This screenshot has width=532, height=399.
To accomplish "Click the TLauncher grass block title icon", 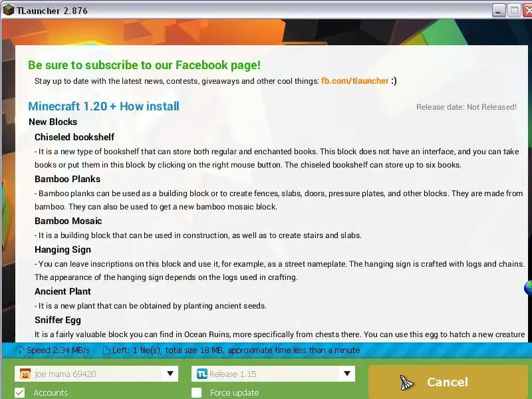I will click(x=9, y=10).
